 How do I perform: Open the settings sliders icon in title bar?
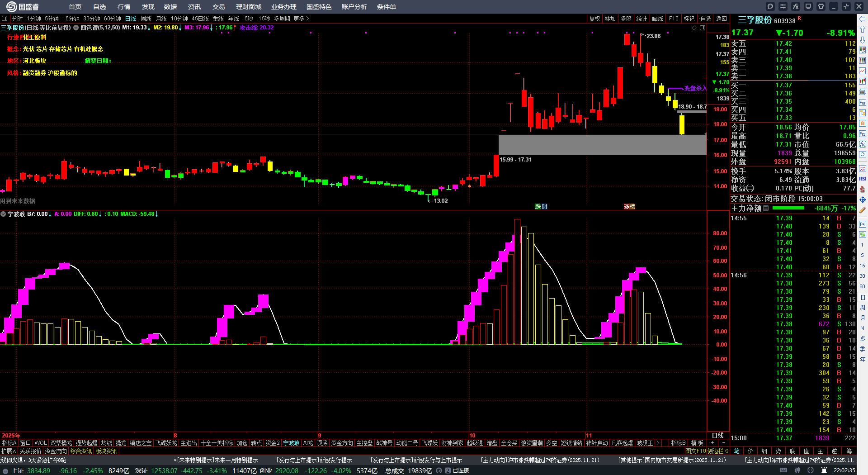pos(783,6)
